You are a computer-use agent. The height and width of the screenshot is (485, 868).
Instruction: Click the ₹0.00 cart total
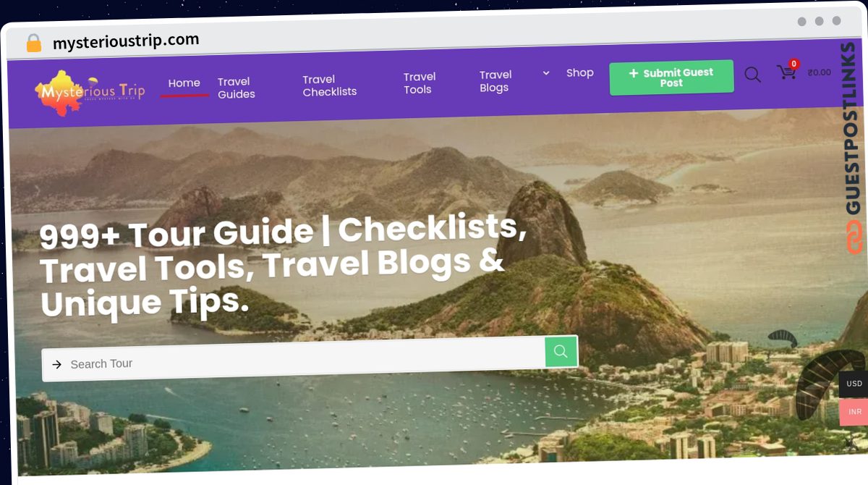coord(820,72)
